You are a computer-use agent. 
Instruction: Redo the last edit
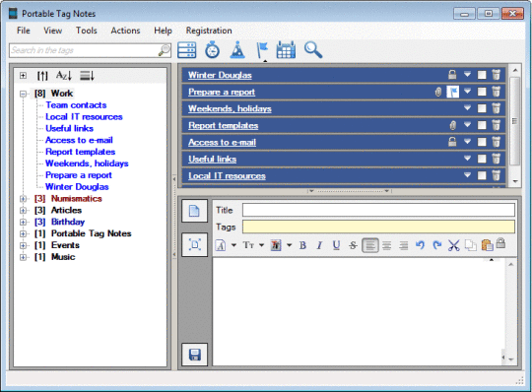437,245
